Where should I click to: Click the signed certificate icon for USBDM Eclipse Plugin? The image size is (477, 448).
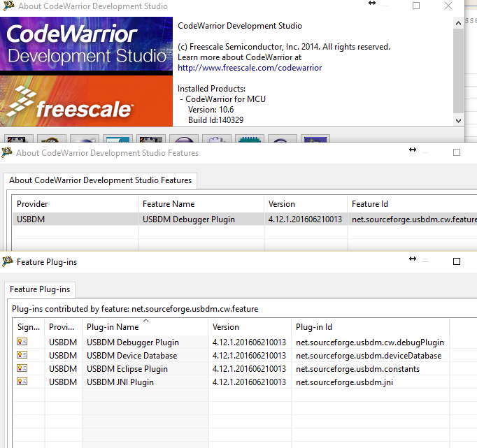(x=22, y=368)
